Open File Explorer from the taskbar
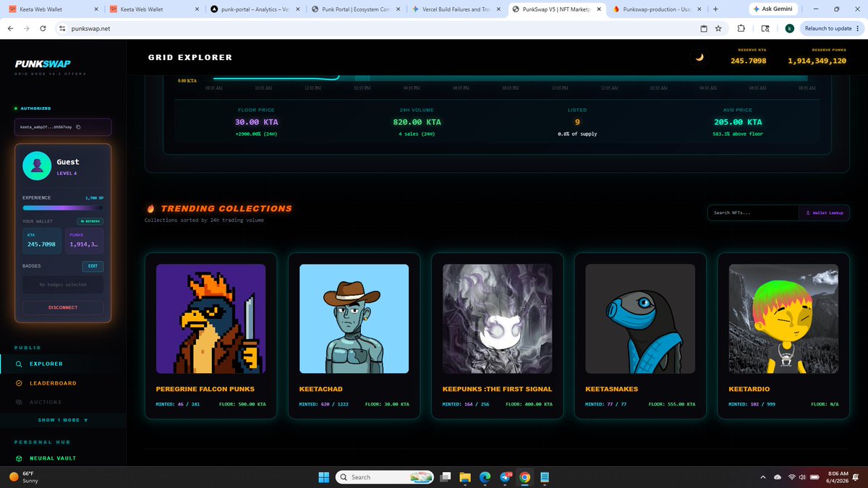868x488 pixels. pos(465,477)
